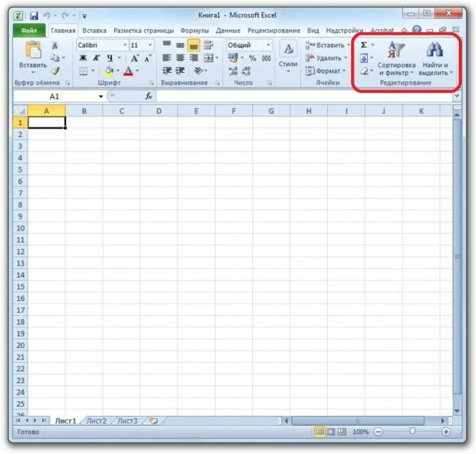The height and width of the screenshot is (454, 476).
Task: Increase font size with the large A icon
Action: [135, 58]
